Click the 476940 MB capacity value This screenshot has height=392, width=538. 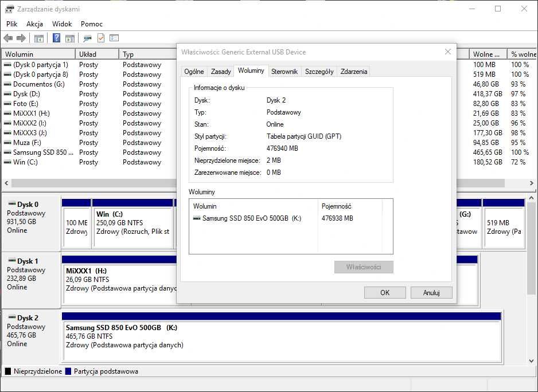(x=282, y=148)
